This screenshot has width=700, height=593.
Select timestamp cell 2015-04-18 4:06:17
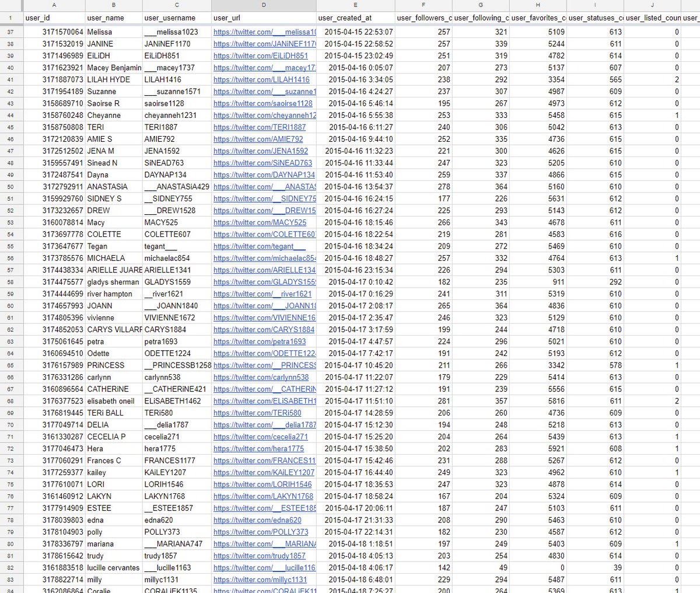(x=355, y=568)
